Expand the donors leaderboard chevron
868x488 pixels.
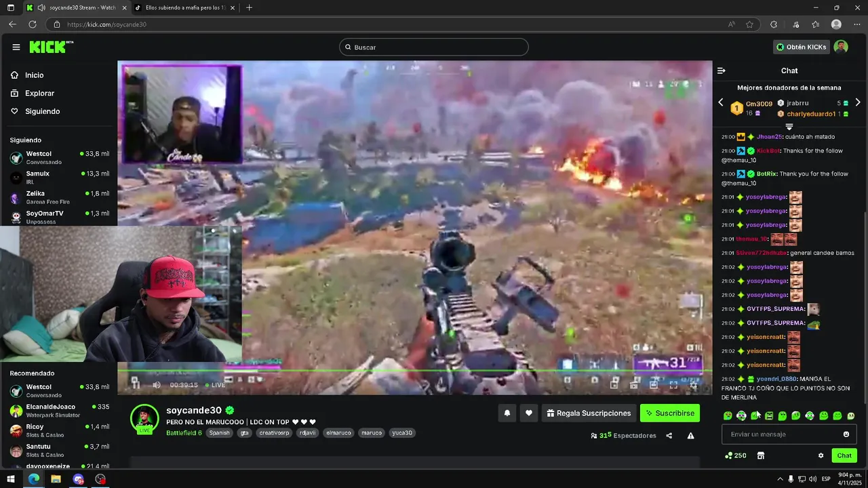[x=789, y=127]
